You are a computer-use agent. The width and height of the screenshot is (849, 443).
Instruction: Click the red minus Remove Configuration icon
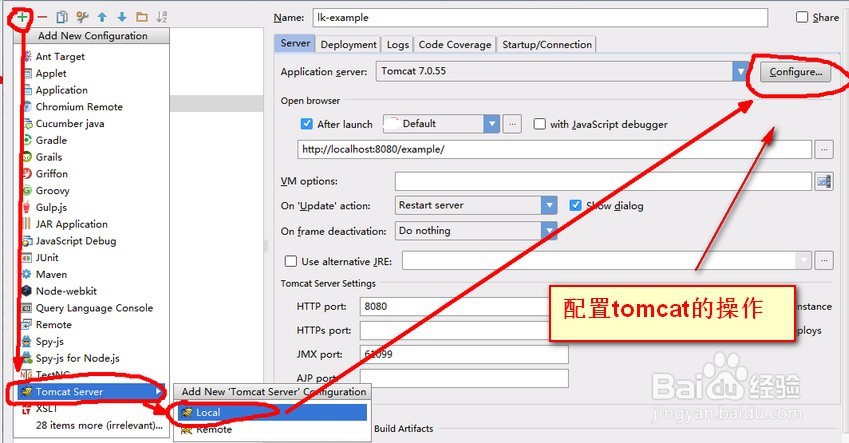(x=42, y=17)
